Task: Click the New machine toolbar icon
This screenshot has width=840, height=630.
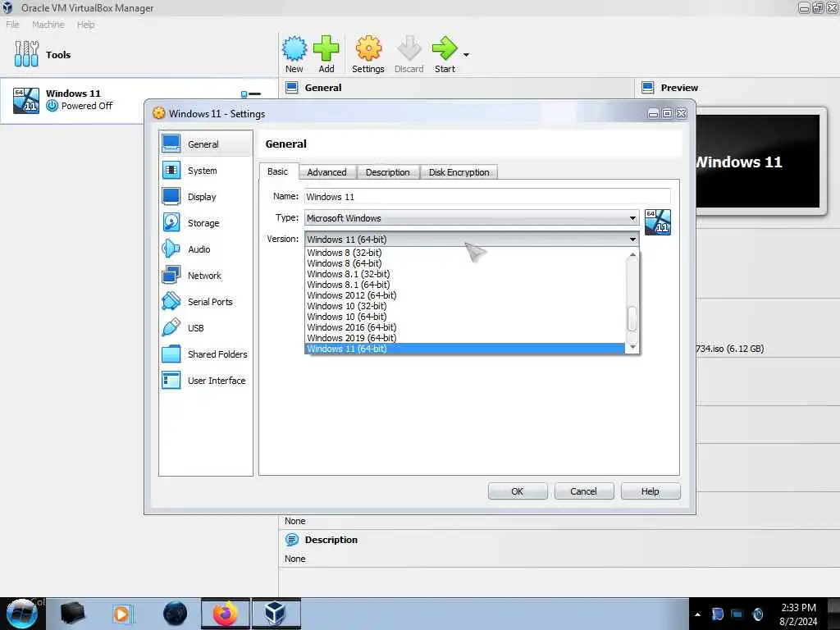Action: coord(294,48)
